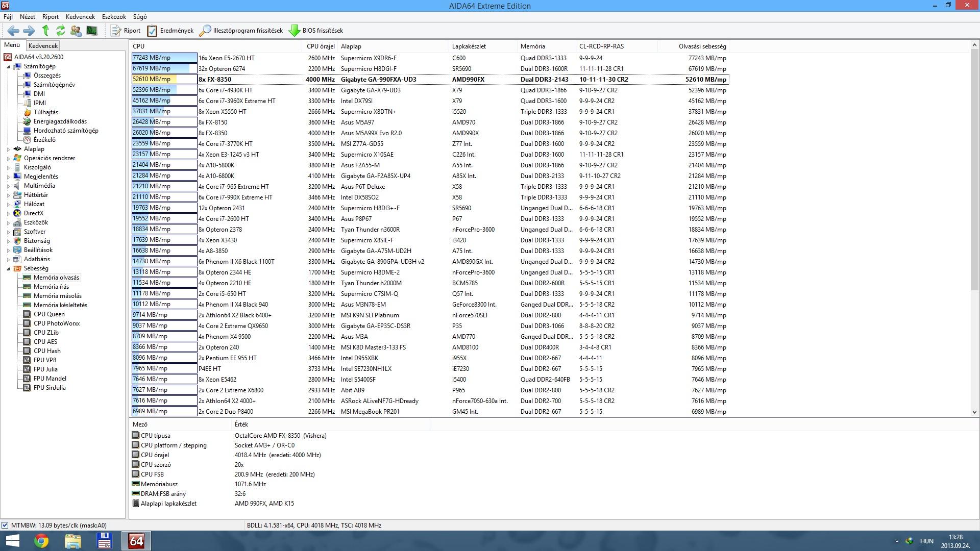This screenshot has width=980, height=551.
Task: Open Illesztőprogram frissítések
Action: pos(241,31)
